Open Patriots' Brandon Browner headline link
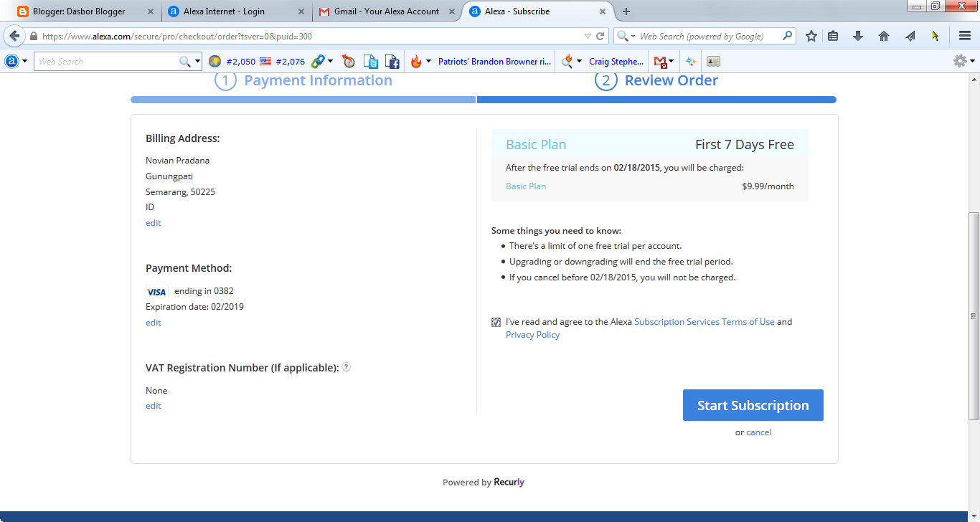980x522 pixels. (x=495, y=62)
